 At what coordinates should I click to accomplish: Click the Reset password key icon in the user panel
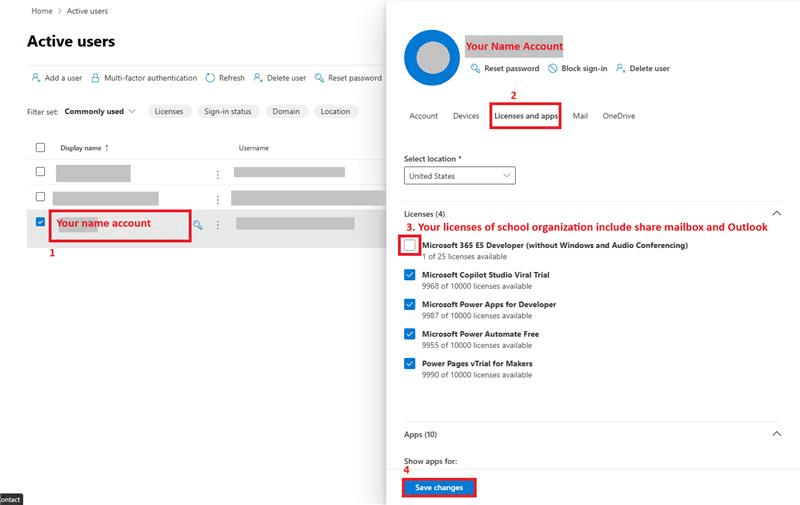point(475,68)
